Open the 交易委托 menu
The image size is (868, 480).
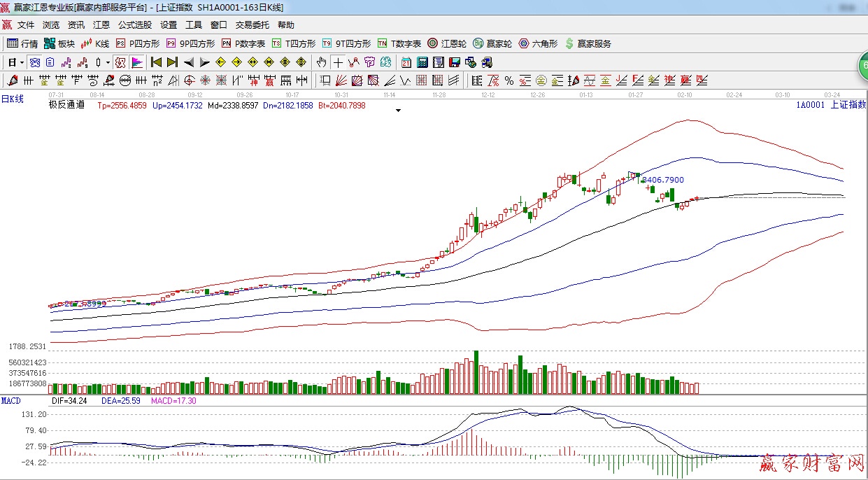click(x=252, y=24)
